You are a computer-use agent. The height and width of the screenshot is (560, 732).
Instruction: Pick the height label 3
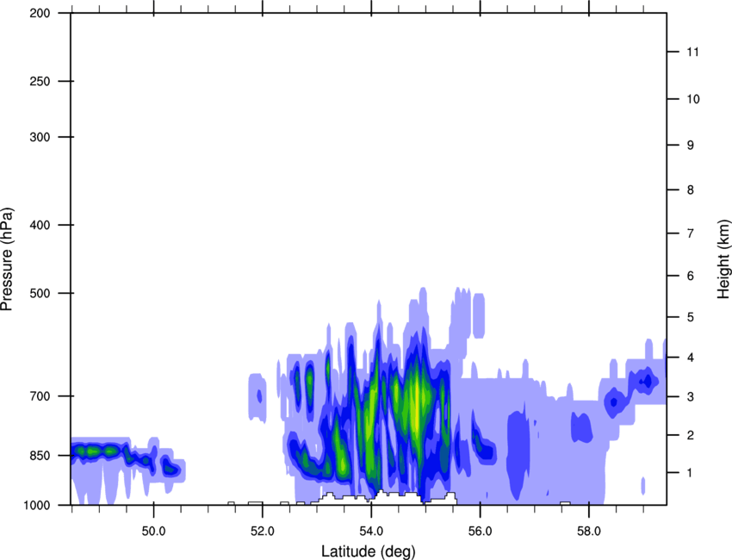coord(691,397)
